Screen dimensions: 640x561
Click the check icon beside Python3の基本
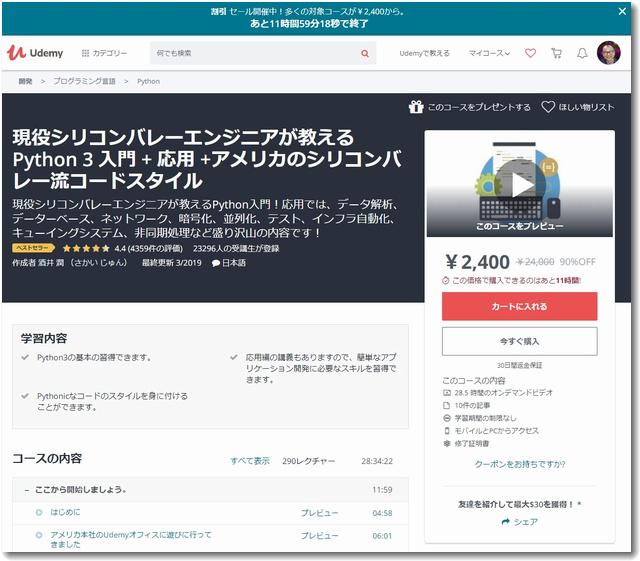[x=25, y=357]
